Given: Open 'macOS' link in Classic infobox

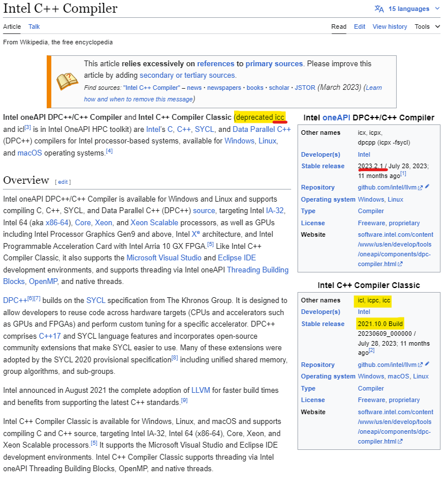Looking at the screenshot, I should [398, 376].
